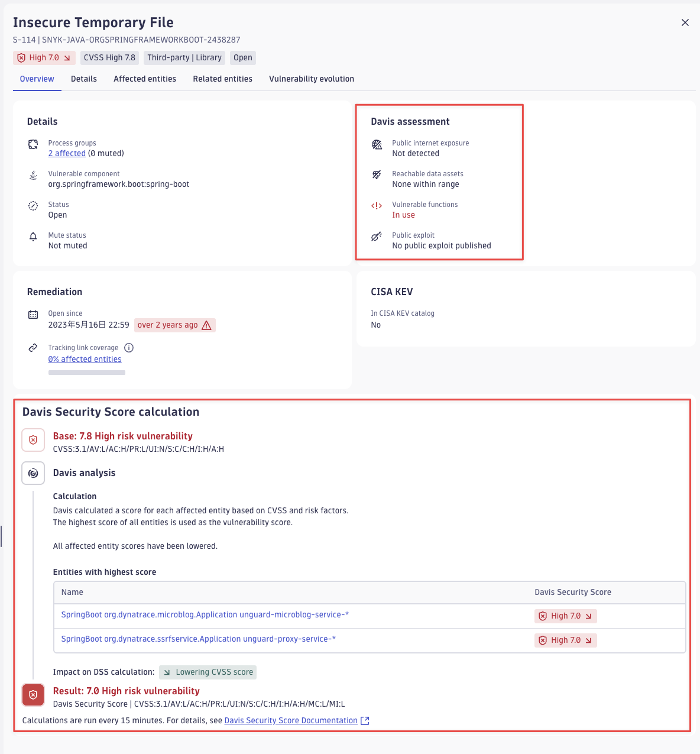Click the mute status bell icon
The height and width of the screenshot is (754, 700).
click(33, 236)
